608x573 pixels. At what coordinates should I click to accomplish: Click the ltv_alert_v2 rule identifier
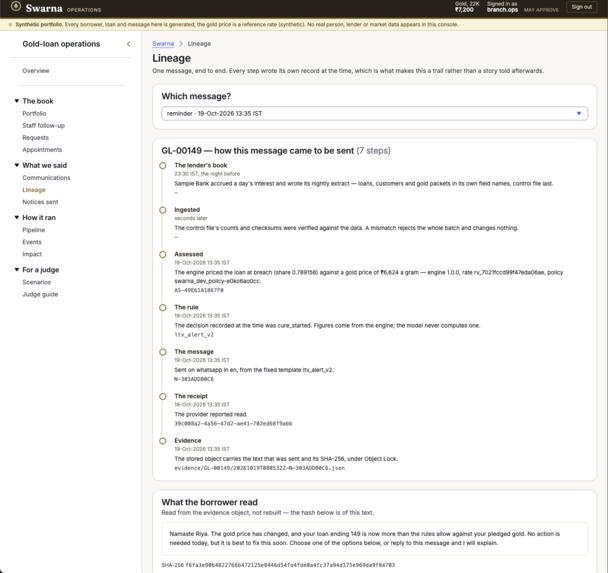[x=194, y=335]
